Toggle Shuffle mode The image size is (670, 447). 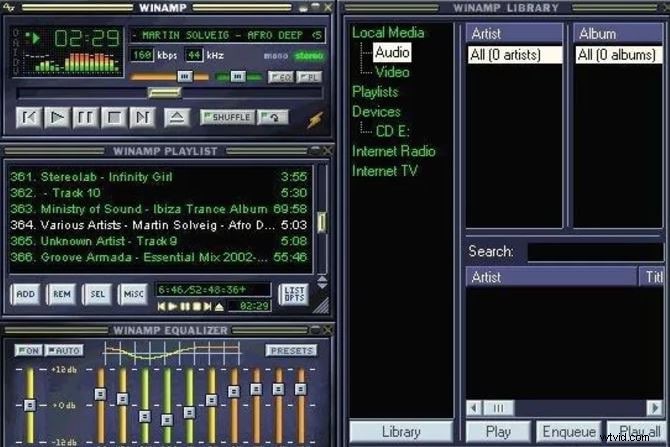tap(227, 117)
